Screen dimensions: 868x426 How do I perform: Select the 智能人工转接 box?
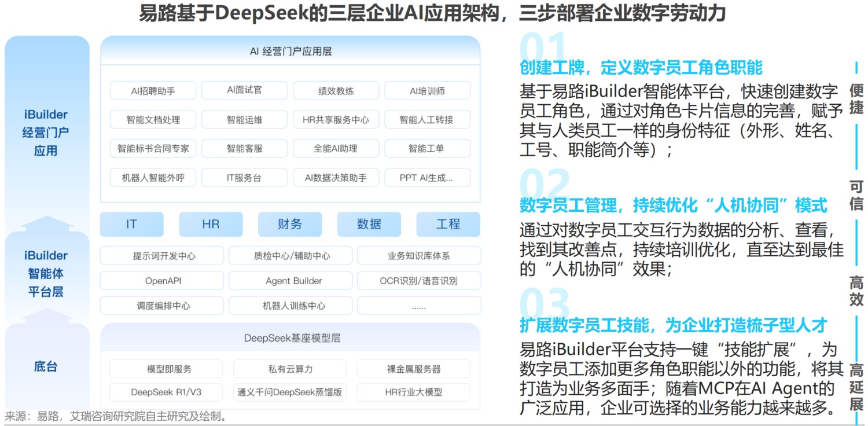point(427,120)
